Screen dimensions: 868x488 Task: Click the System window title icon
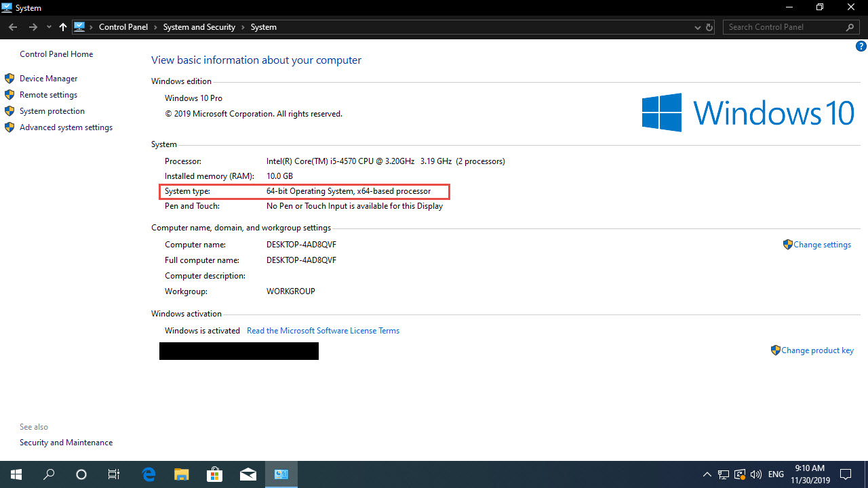[x=7, y=7]
